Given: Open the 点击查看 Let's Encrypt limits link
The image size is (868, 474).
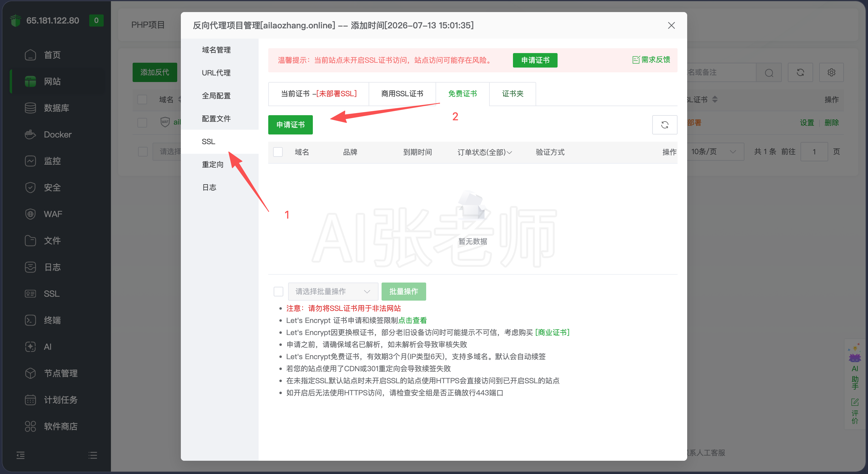Looking at the screenshot, I should 412,320.
